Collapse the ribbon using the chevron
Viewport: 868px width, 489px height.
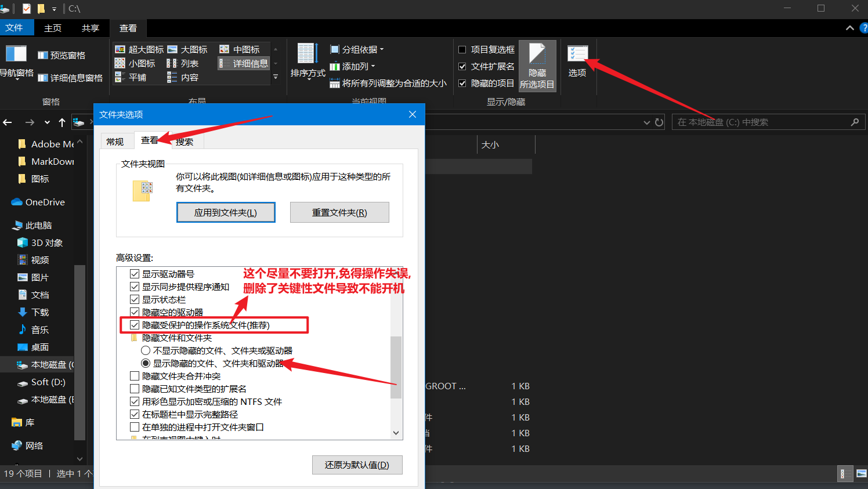[x=849, y=28]
